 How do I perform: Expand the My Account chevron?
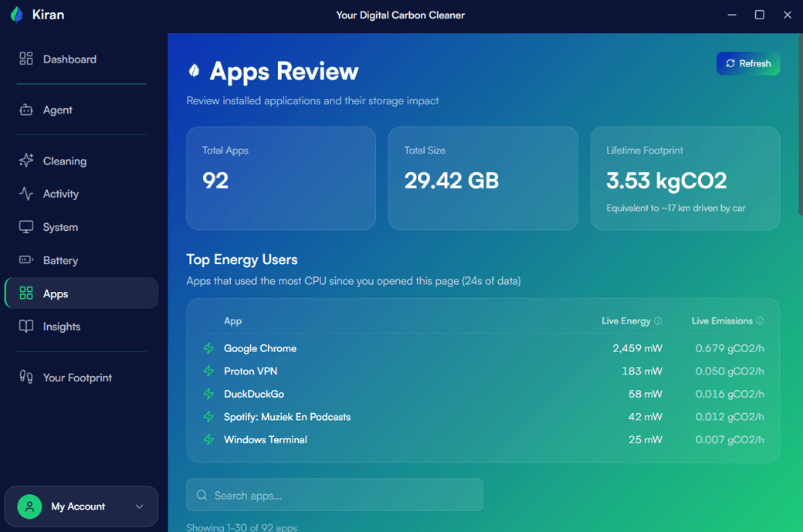[x=139, y=507]
